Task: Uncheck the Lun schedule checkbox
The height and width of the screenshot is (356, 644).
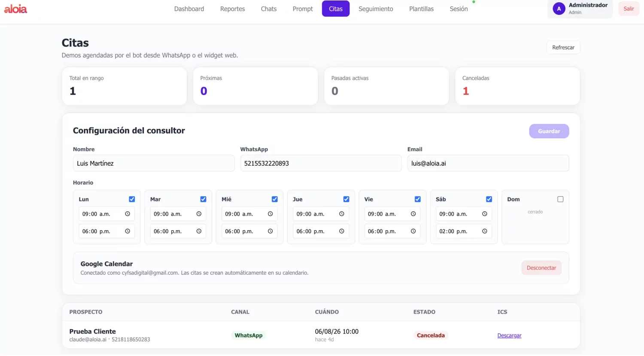Action: pos(132,199)
